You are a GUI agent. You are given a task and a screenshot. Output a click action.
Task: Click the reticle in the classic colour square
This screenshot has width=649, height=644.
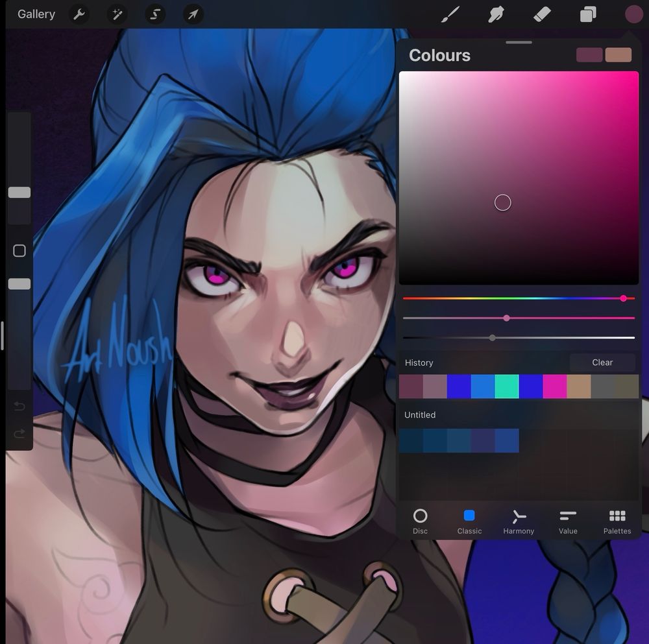point(503,203)
